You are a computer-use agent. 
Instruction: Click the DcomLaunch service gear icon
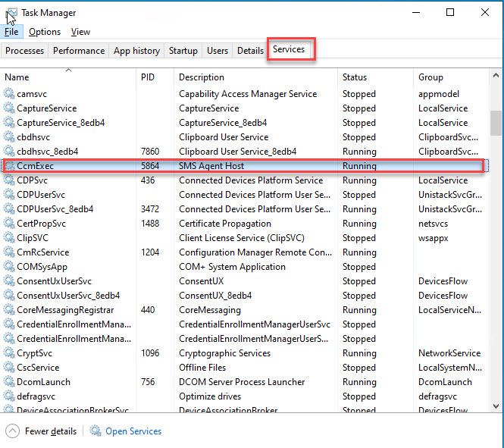[10, 382]
